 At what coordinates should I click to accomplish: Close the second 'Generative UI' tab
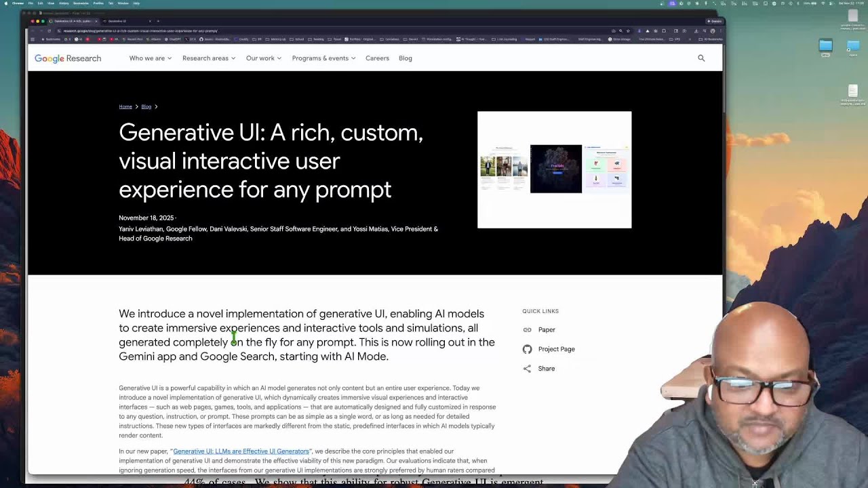150,21
